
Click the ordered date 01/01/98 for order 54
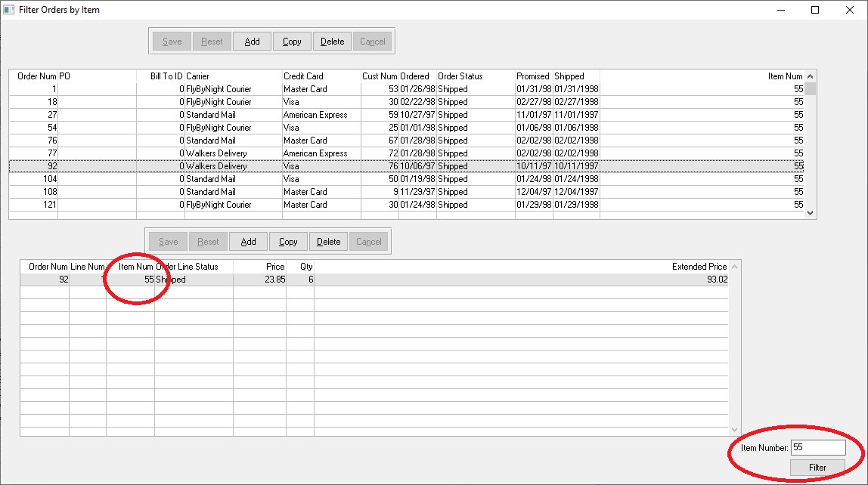(x=417, y=128)
